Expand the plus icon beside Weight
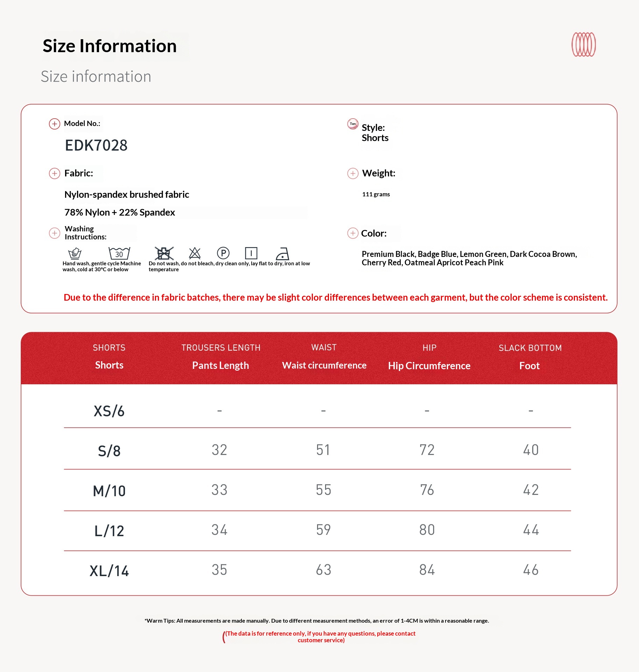 [x=353, y=174]
